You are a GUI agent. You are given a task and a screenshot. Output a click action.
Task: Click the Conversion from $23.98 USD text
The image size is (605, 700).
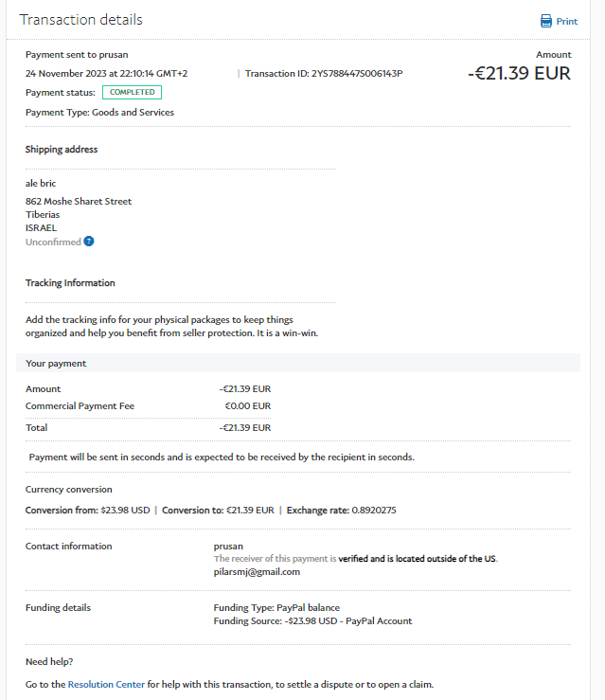point(87,511)
